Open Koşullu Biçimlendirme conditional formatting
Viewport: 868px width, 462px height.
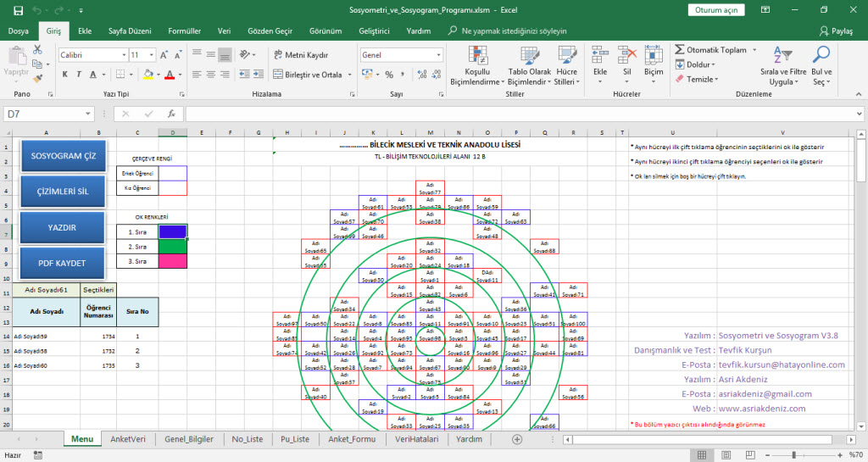[x=477, y=65]
